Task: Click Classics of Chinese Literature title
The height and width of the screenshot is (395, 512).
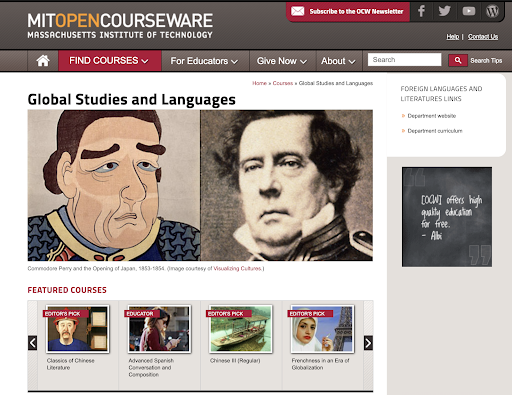Action: tap(71, 364)
